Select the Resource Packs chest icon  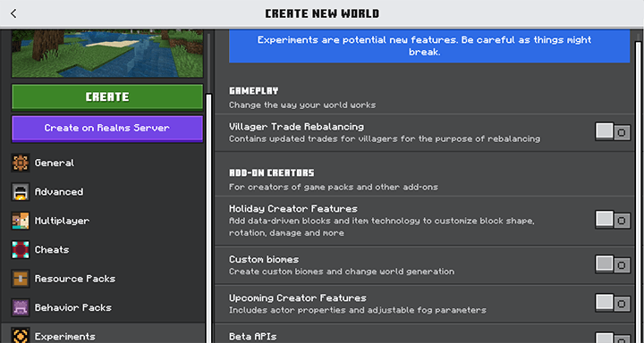20,279
